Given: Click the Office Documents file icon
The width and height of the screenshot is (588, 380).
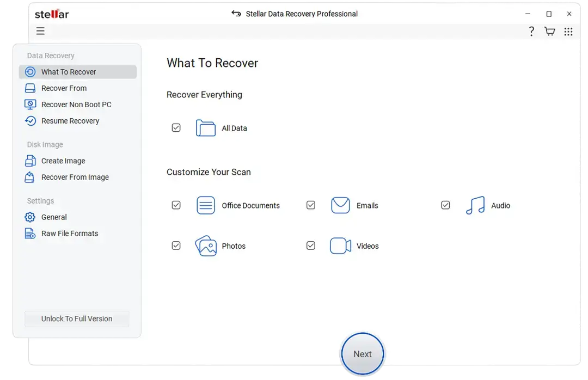Looking at the screenshot, I should [x=206, y=205].
